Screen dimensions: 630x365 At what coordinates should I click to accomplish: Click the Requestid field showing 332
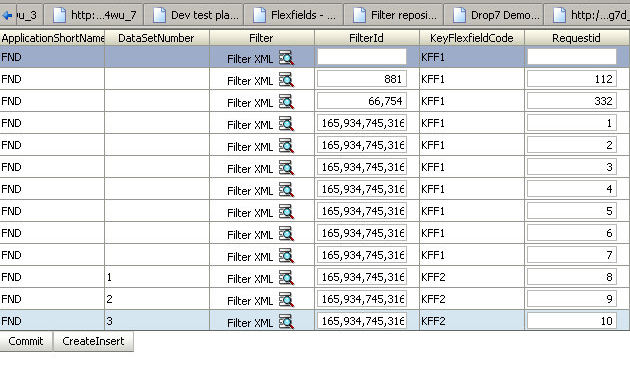pos(572,101)
